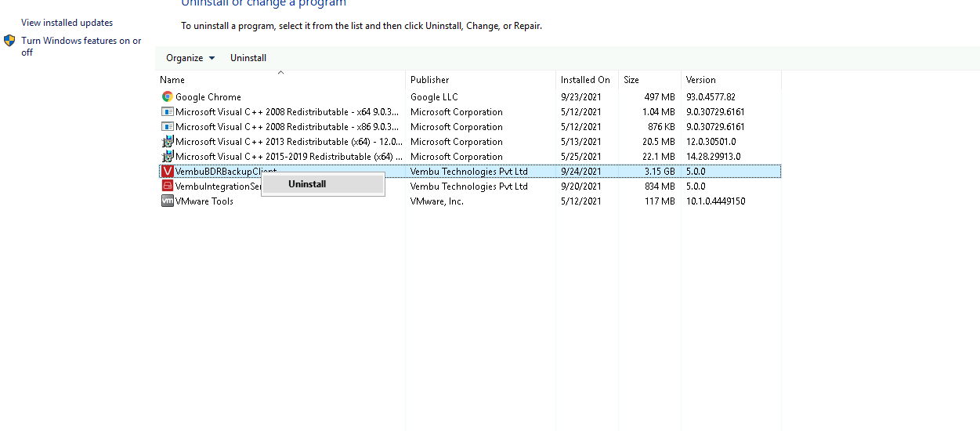Sort programs by Name column header
The height and width of the screenshot is (431, 980).
point(172,80)
